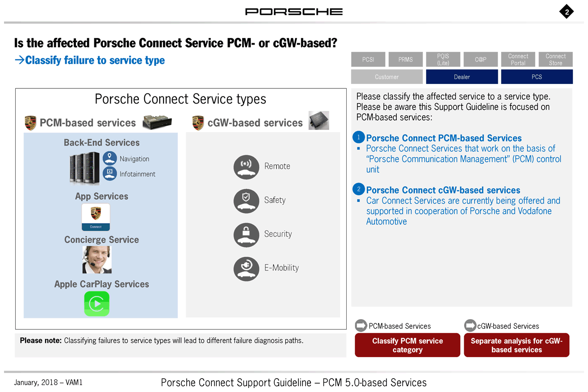The image size is (588, 392).
Task: Open the Connect Store tab
Action: [x=556, y=59]
